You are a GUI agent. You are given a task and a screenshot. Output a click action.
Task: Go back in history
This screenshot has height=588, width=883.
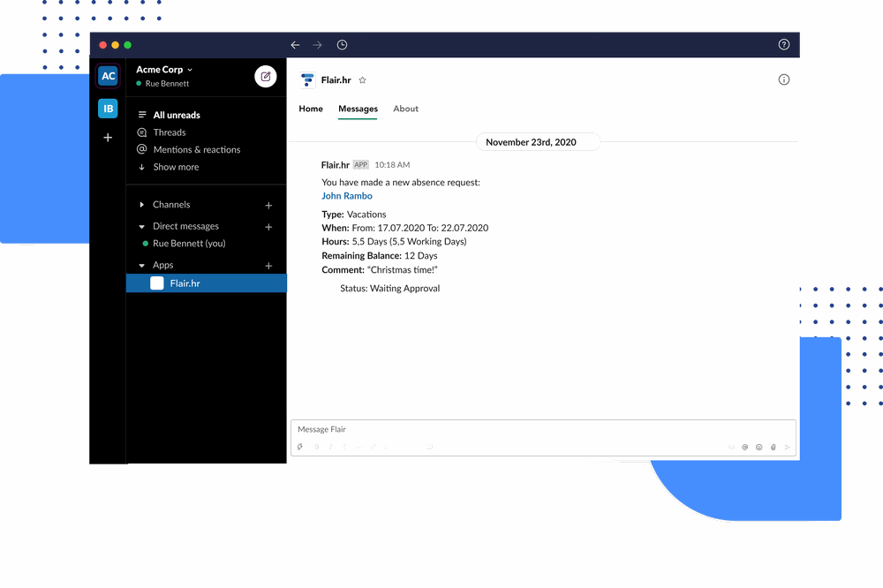tap(295, 45)
